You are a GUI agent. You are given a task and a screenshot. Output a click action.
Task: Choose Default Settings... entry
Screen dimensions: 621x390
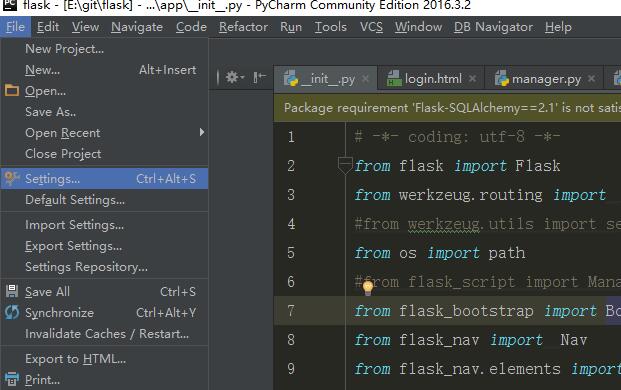[105, 200]
